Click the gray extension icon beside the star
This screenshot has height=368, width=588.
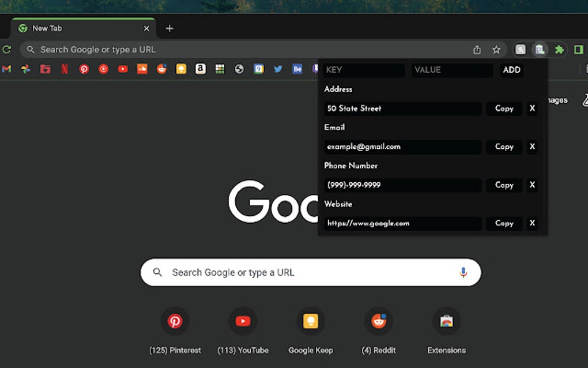point(521,50)
